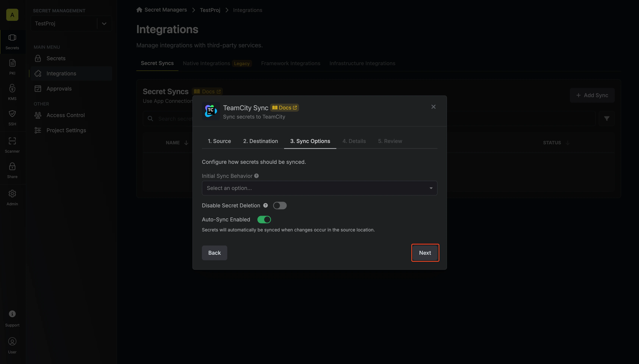Click the TeamCity logo in the dialog
Viewport: 639px width, 364px height.
click(x=211, y=111)
